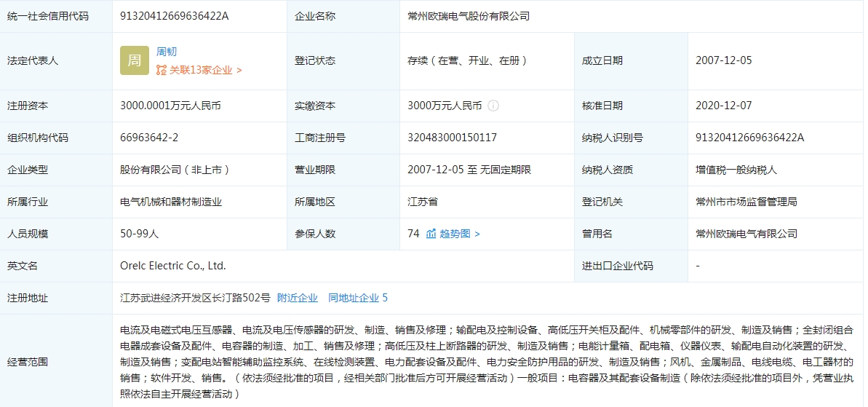868x407 pixels.
Task: Open legal representative 周韧's profile link
Action: click(x=167, y=52)
